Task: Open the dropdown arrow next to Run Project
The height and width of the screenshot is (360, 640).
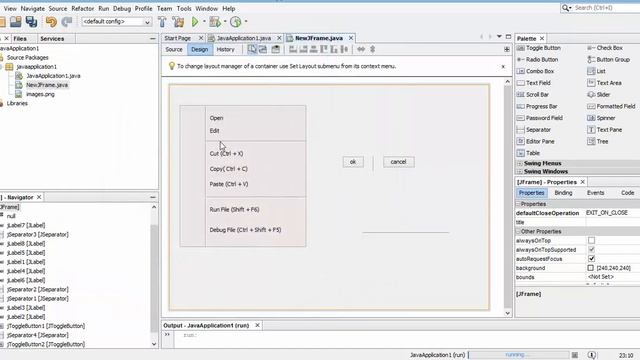Action: click(x=204, y=22)
